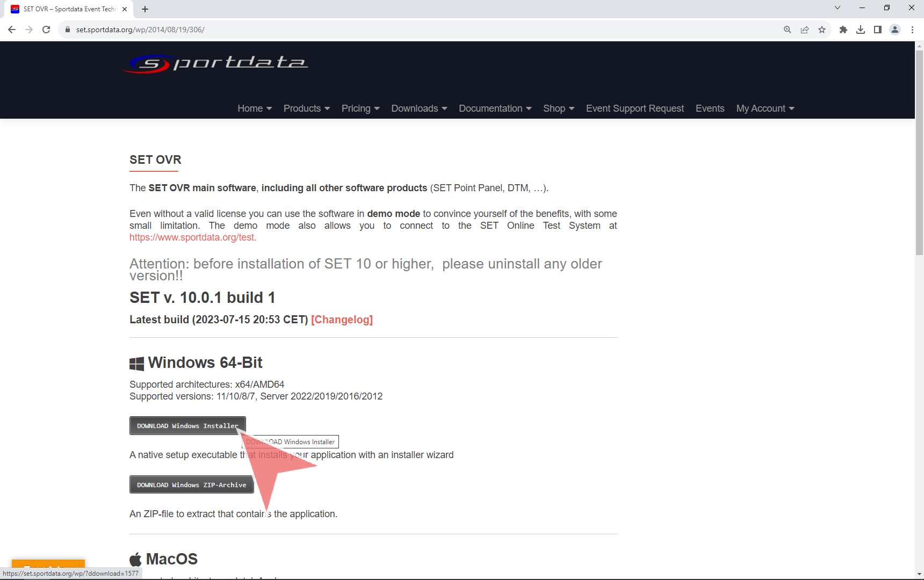Open the profile avatar icon

(895, 30)
